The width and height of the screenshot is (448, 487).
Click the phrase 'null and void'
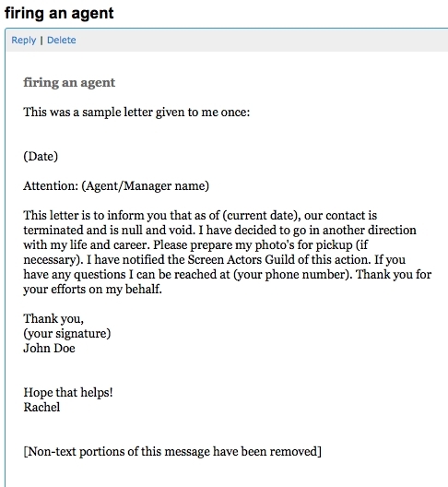pos(159,231)
